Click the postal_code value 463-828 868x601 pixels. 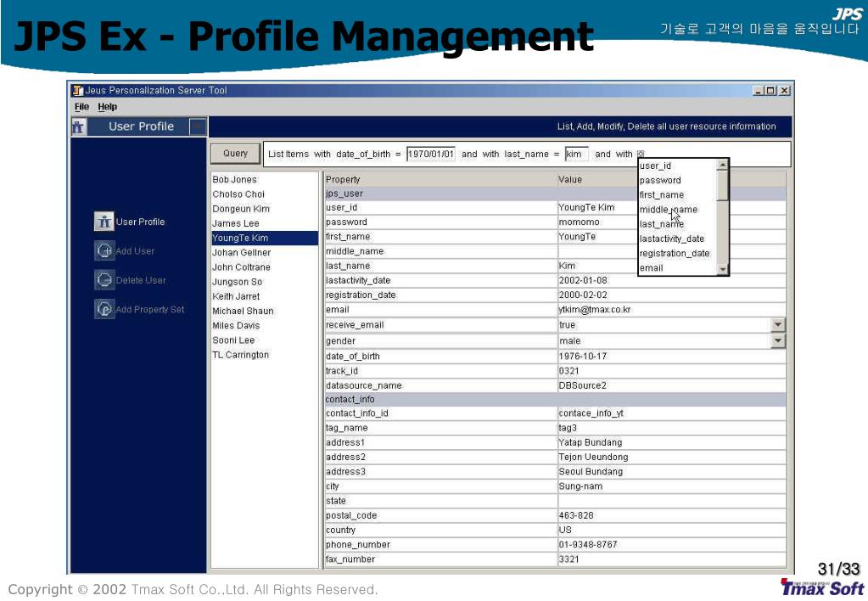[576, 515]
